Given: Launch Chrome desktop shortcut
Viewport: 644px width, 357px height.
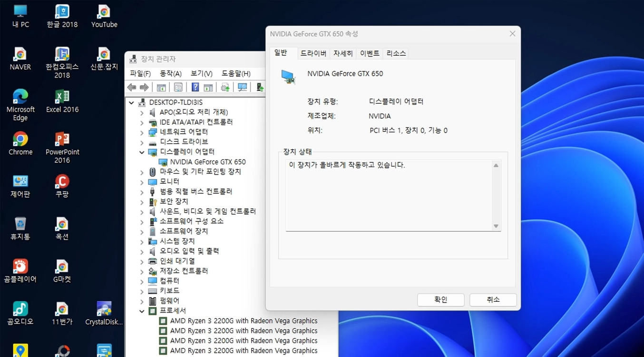Looking at the screenshot, I should [x=20, y=143].
